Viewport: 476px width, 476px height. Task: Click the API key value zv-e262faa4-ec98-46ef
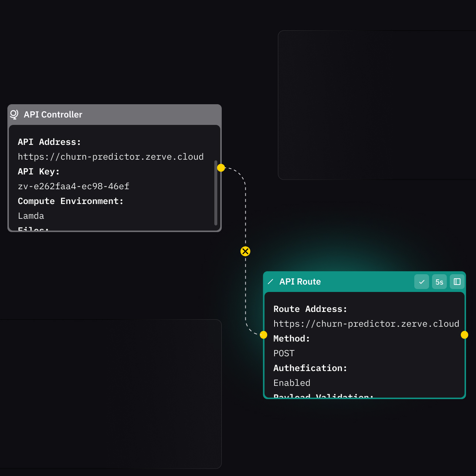click(74, 186)
